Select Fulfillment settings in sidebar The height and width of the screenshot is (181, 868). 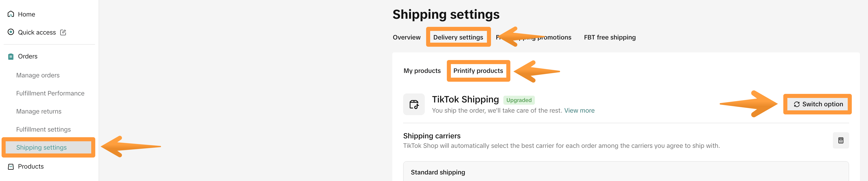43,129
